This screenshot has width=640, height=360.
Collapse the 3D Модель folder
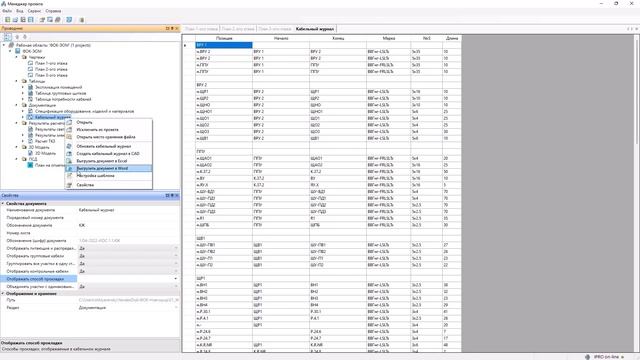[x=17, y=147]
